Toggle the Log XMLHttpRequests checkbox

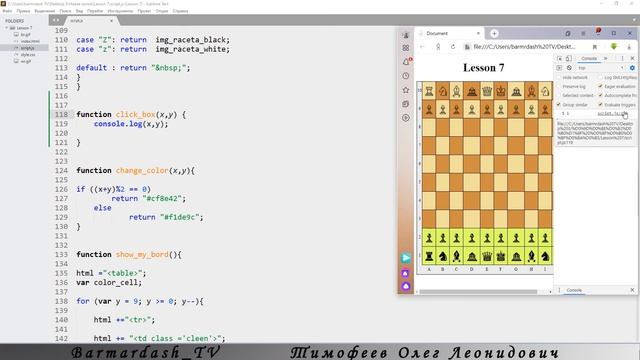(x=600, y=78)
